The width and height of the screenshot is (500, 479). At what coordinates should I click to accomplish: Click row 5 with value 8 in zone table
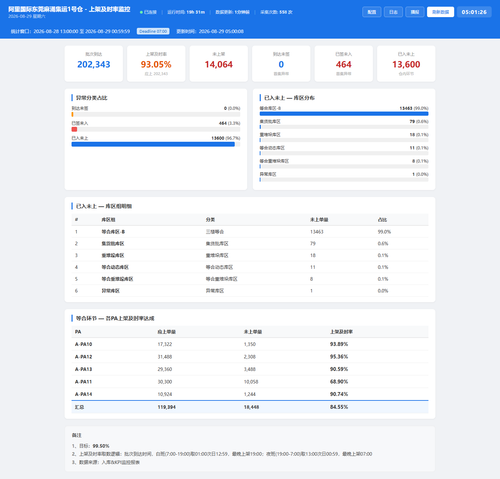click(250, 279)
